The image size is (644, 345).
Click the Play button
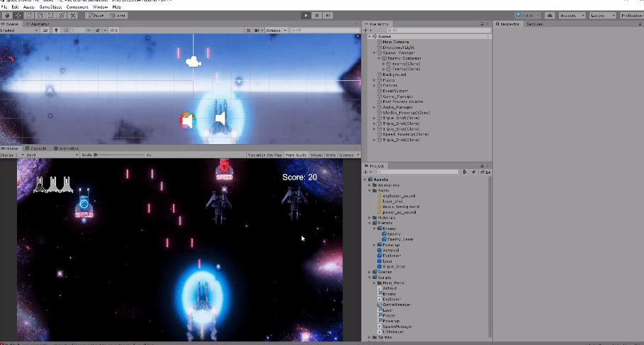306,15
